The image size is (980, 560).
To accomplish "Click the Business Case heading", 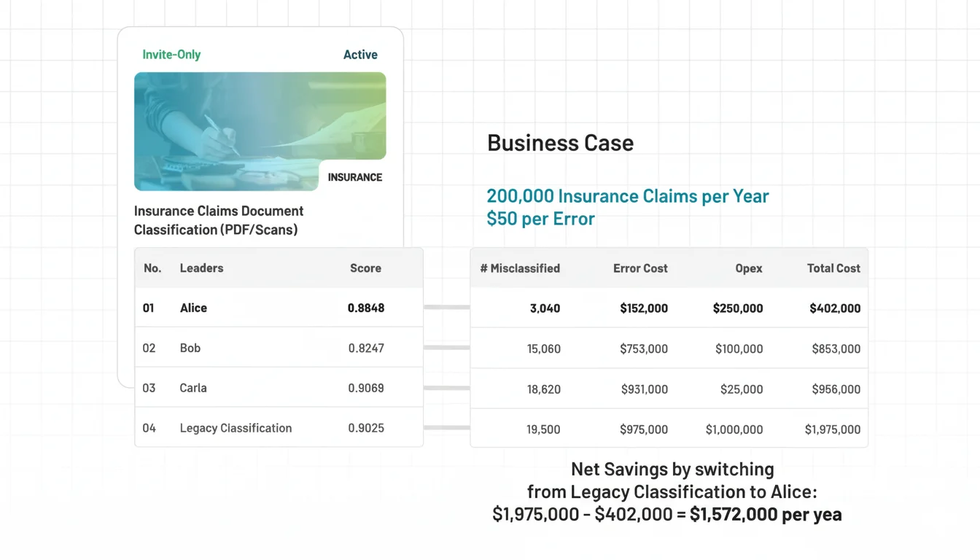I will point(560,143).
